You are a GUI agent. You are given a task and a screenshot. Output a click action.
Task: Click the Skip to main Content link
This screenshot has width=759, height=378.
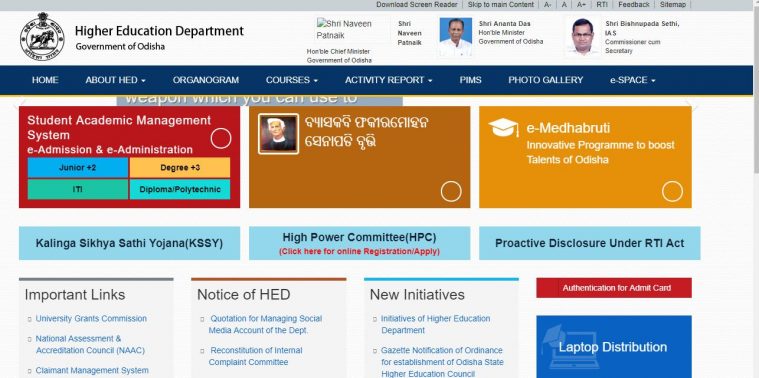point(501,5)
